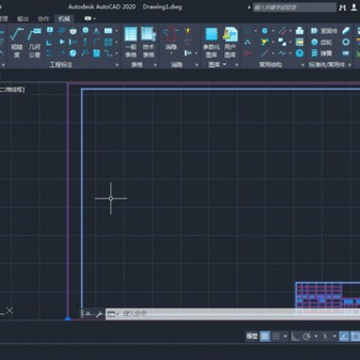The height and width of the screenshot is (360, 360).
Task: Click the center-hole circle icon in 常用结构
Action: point(265,31)
